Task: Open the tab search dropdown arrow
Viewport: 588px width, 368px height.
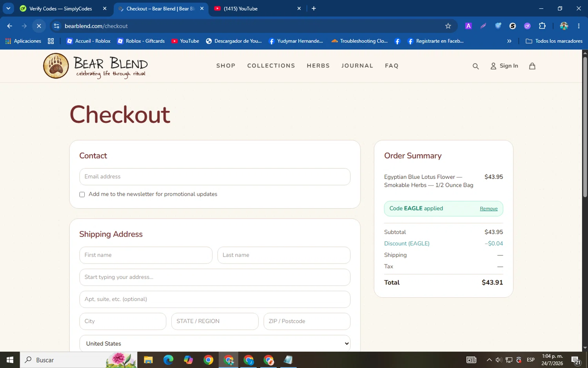Action: pos(8,8)
